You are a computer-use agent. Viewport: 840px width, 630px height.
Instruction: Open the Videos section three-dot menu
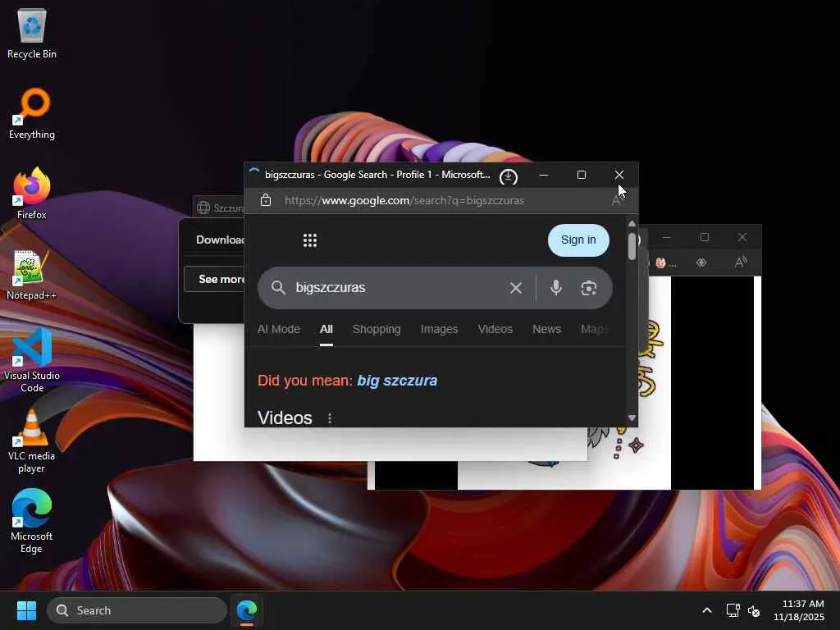[330, 418]
